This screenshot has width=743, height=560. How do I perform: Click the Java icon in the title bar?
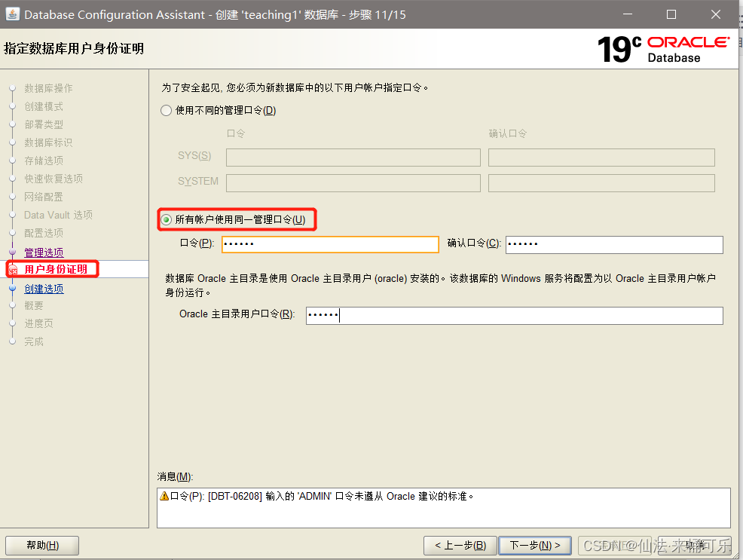[12, 14]
